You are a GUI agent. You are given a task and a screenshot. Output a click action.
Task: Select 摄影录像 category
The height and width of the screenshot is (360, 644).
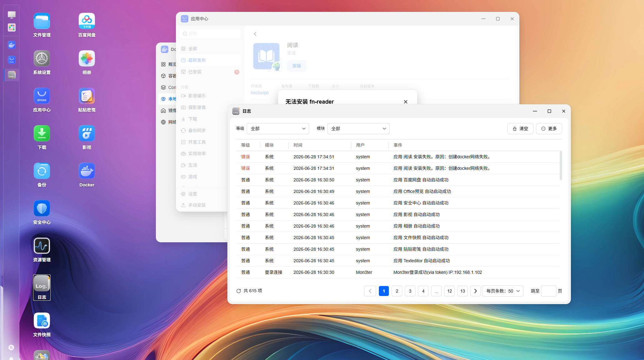(203, 107)
